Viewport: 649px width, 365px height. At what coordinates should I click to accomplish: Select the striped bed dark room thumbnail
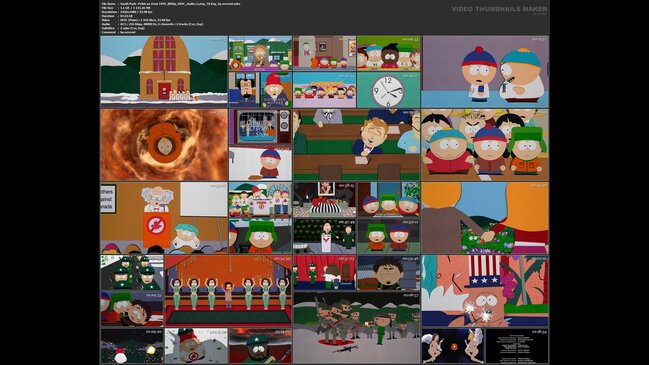tap(324, 200)
